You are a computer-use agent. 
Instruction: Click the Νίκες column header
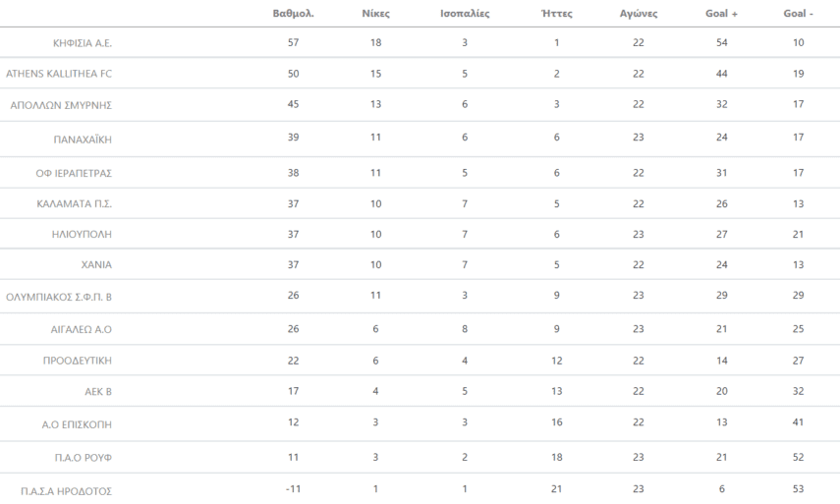pos(375,14)
